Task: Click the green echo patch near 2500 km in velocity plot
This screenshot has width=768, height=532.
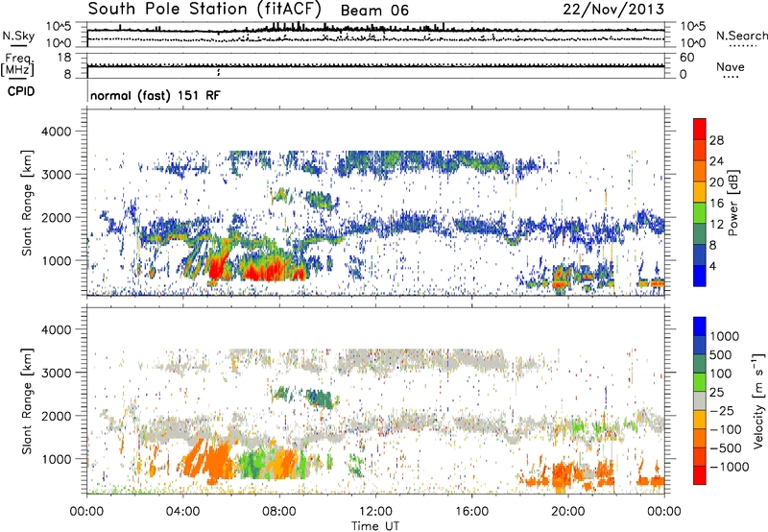Action: click(x=320, y=396)
